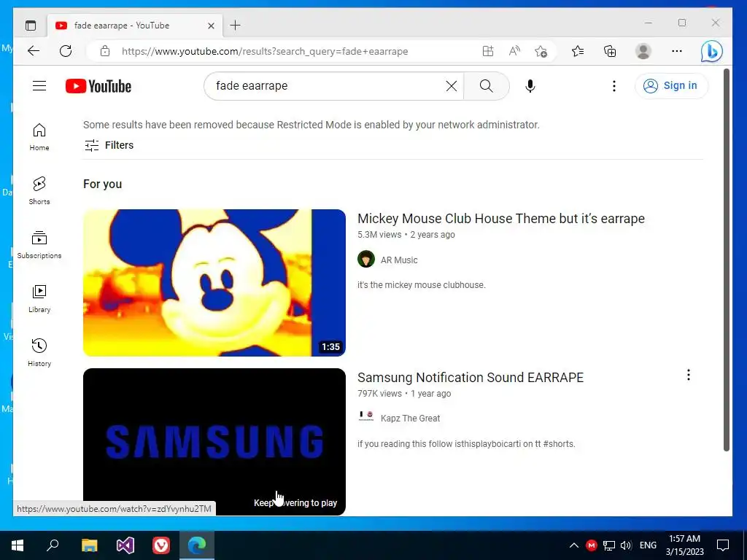The width and height of the screenshot is (747, 560).
Task: Clear the search query with the X
Action: click(451, 86)
